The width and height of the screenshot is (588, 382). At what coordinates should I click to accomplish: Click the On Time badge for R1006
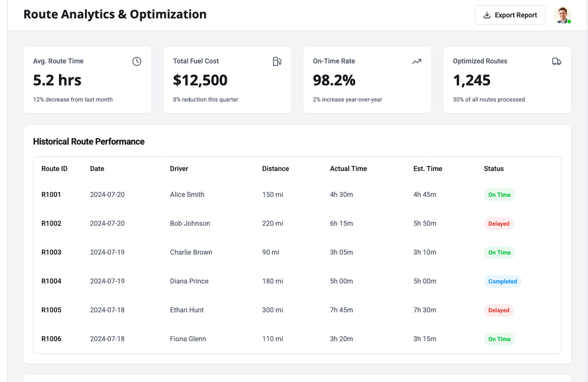(499, 339)
